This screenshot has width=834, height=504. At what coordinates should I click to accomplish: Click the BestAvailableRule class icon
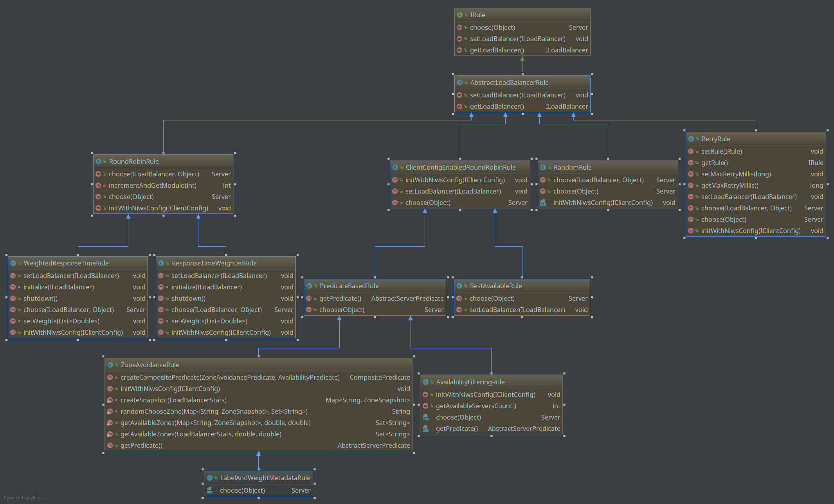point(459,286)
